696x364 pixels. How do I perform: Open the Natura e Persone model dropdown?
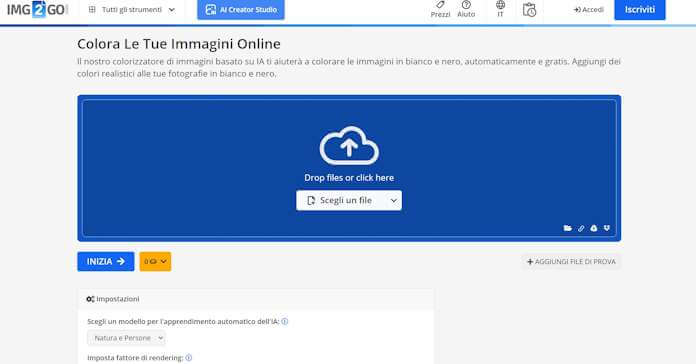(x=127, y=338)
